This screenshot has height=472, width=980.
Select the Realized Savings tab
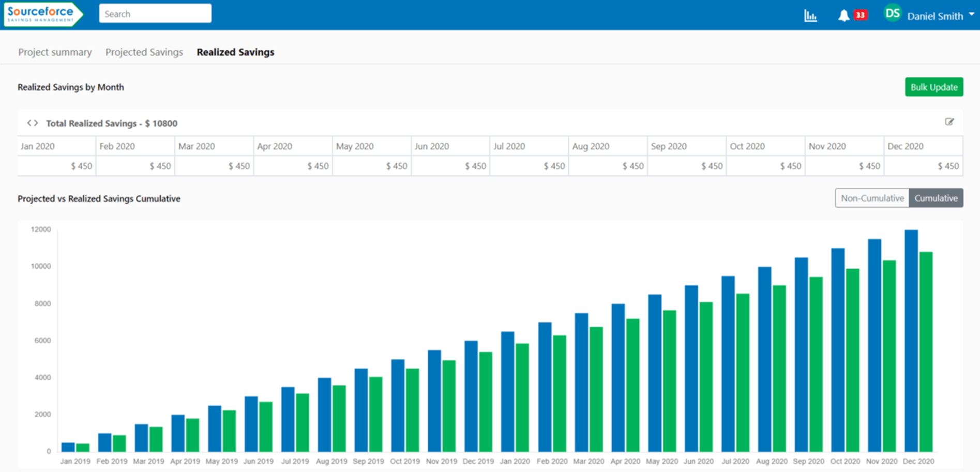point(235,52)
